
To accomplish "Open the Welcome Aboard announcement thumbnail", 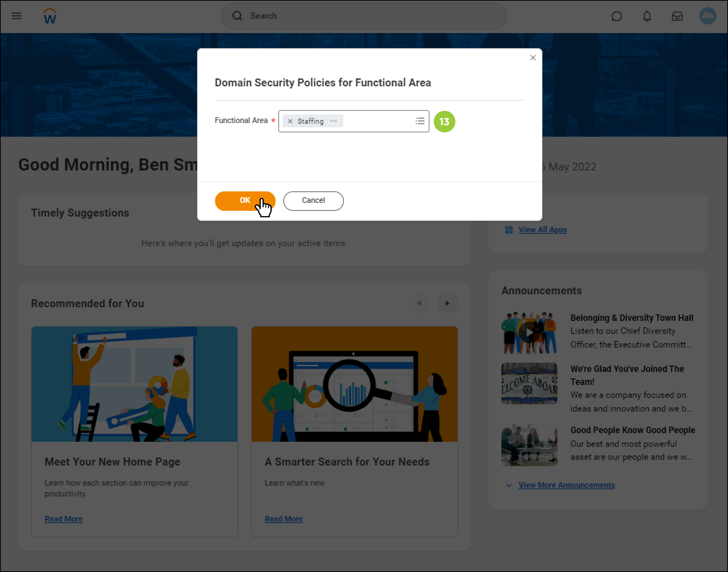I will pos(529,383).
